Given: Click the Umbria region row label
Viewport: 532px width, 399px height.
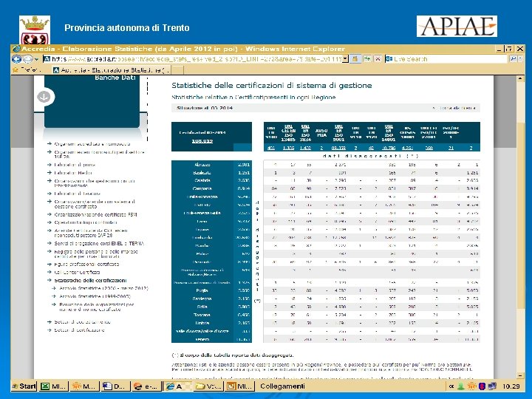Looking at the screenshot, I should tap(202, 323).
